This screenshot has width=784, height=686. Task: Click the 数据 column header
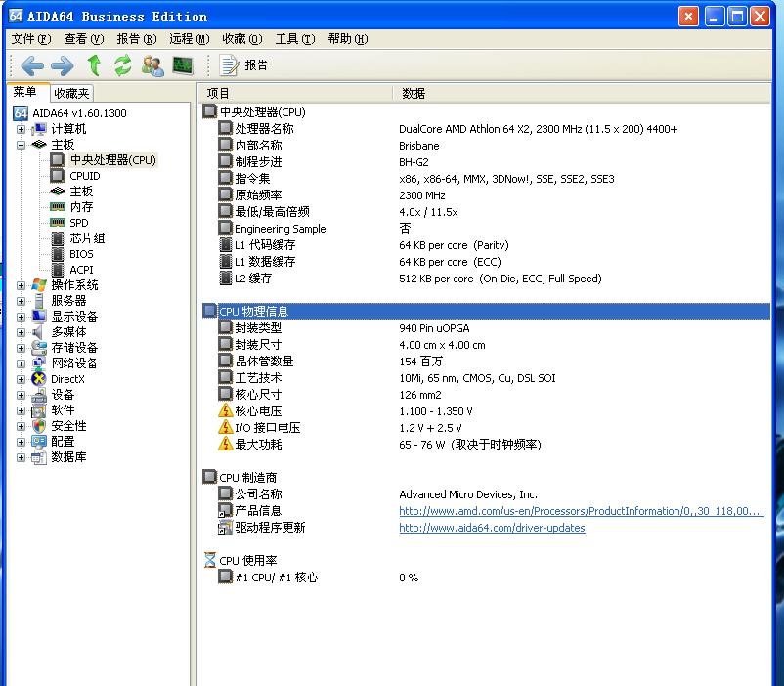point(582,94)
